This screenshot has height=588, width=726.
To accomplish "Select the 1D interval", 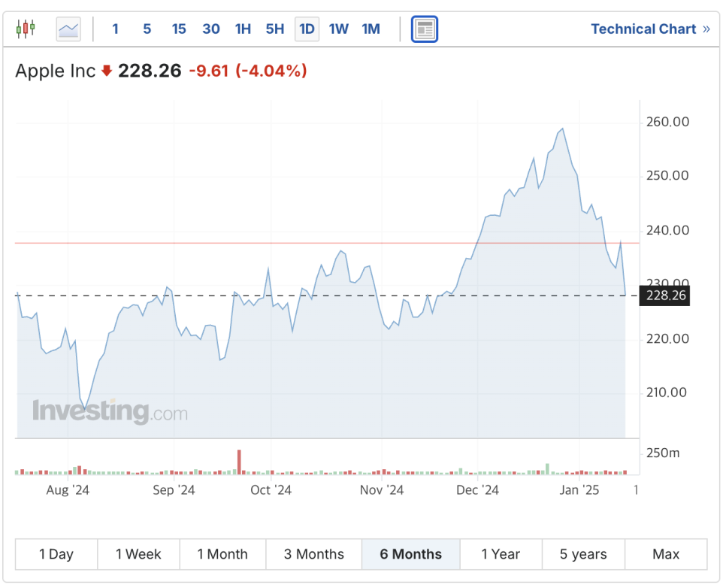I will 307,29.
